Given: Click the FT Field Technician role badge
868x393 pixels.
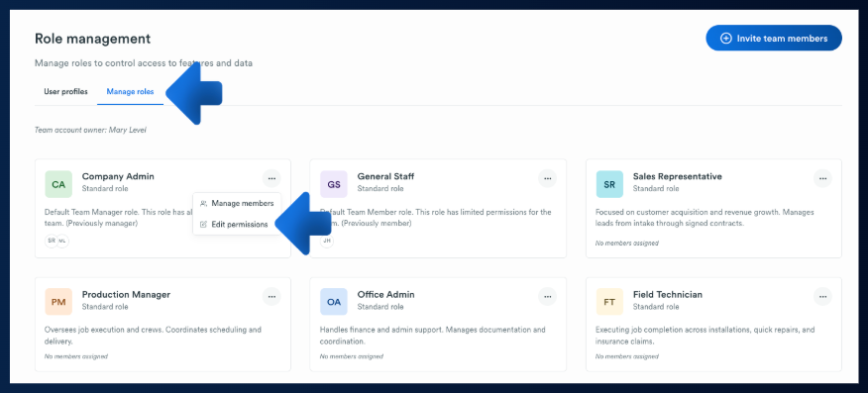Looking at the screenshot, I should pyautogui.click(x=609, y=302).
